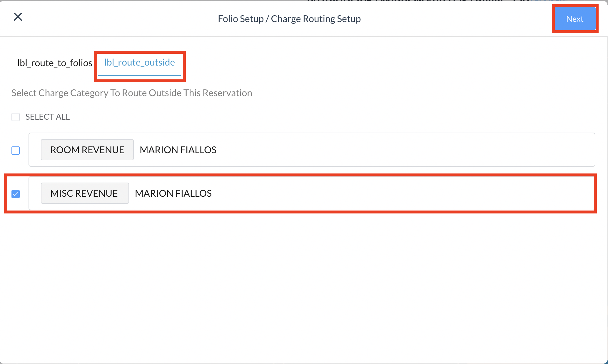The image size is (608, 364).
Task: Click the Next button
Action: (x=575, y=19)
